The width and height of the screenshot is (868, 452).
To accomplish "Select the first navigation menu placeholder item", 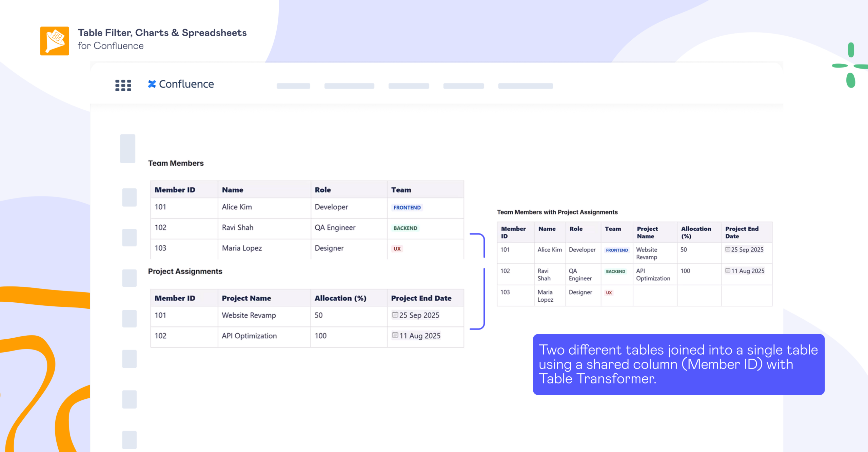I will pos(293,86).
